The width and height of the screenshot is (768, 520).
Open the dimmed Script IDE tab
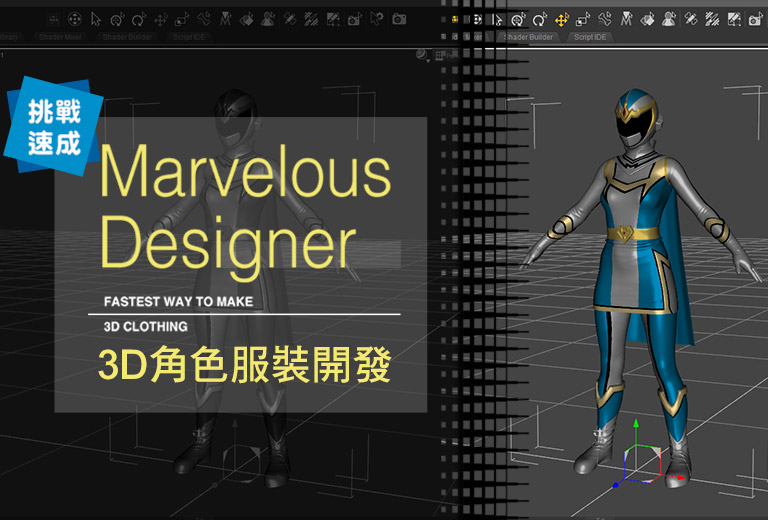189,37
